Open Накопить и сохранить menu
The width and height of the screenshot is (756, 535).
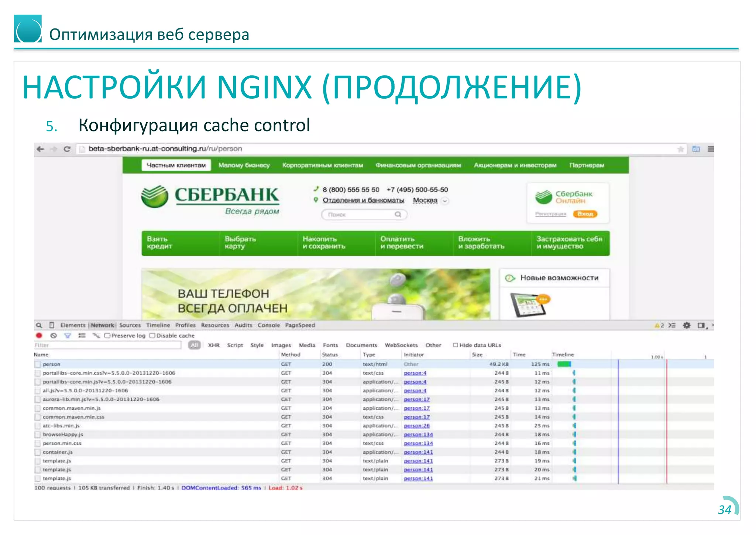pos(336,243)
